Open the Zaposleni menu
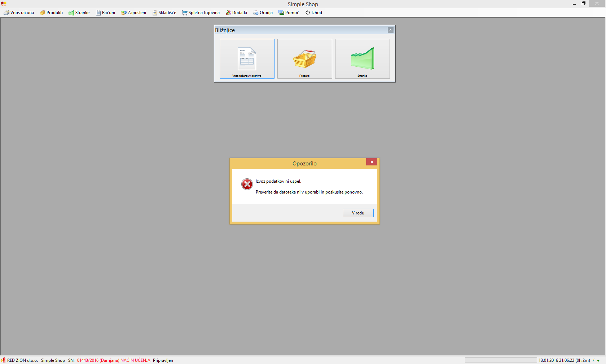This screenshot has height=364, width=606. pyautogui.click(x=133, y=13)
